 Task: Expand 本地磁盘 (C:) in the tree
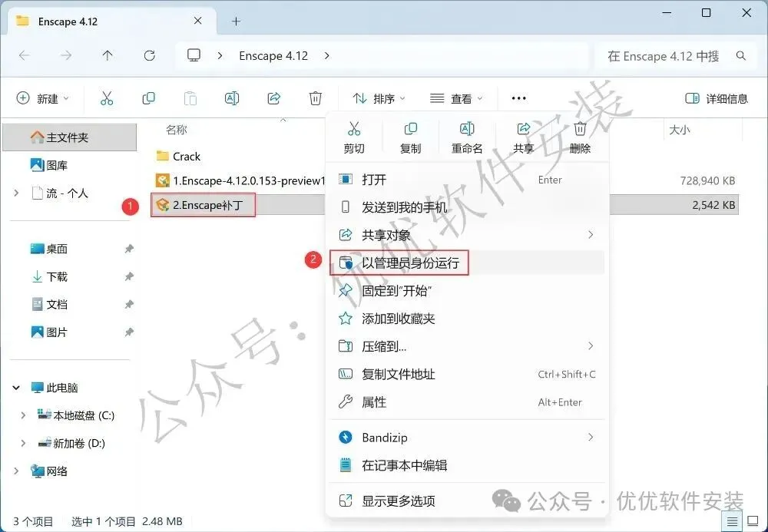23,415
